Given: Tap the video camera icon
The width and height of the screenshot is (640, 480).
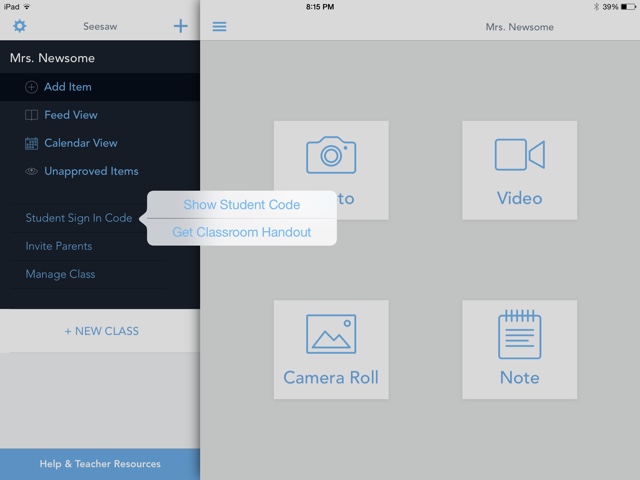Looking at the screenshot, I should (x=520, y=155).
